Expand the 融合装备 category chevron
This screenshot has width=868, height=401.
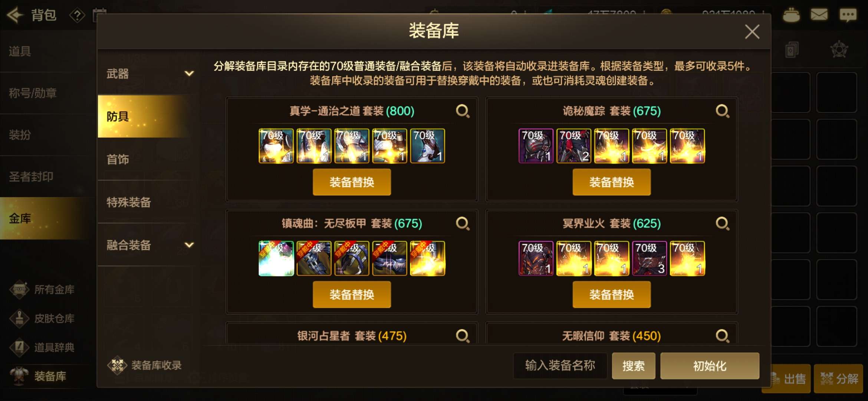[189, 245]
